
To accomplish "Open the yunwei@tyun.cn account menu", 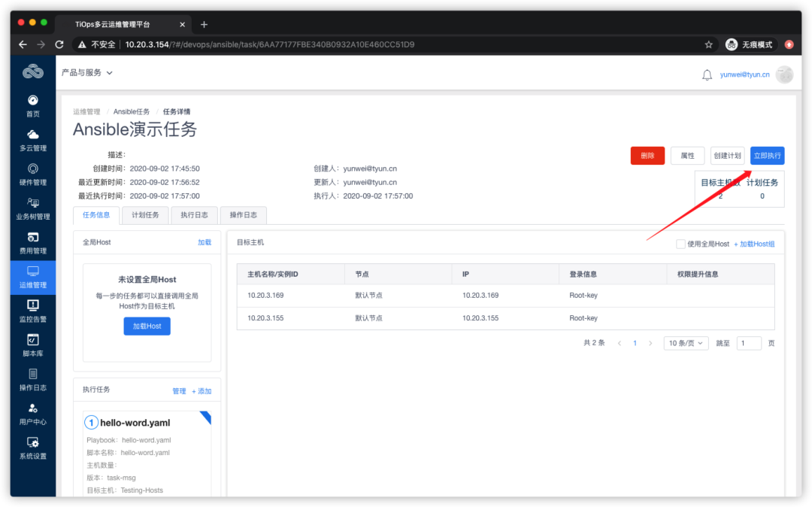I will (746, 74).
